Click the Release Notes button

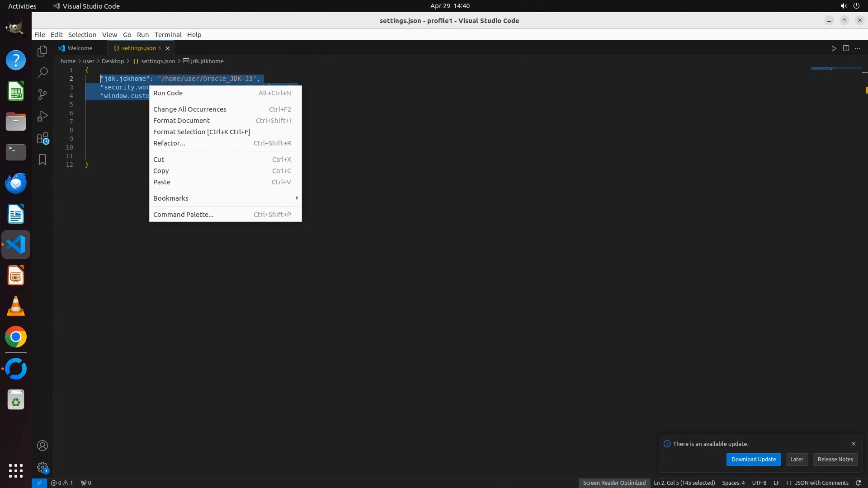coord(835,460)
